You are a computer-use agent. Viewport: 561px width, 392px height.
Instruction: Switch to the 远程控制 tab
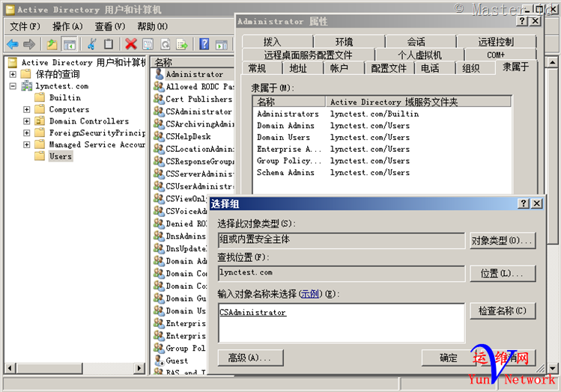pos(496,42)
